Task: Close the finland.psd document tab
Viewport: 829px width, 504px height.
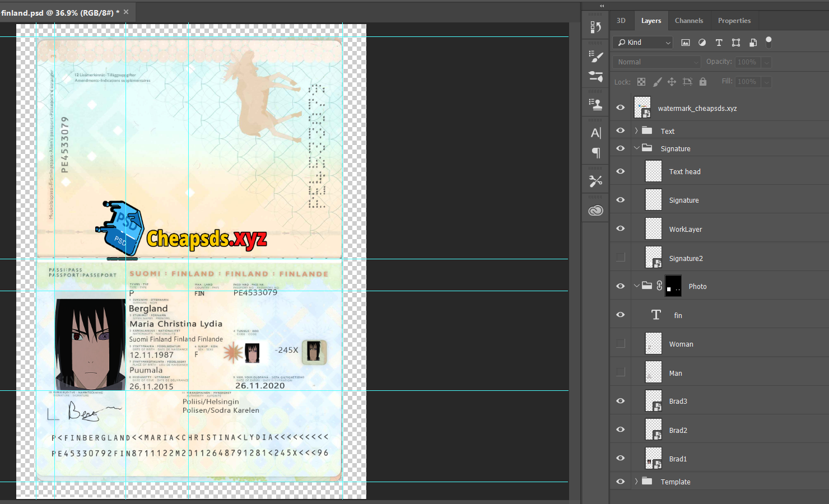Action: tap(126, 12)
